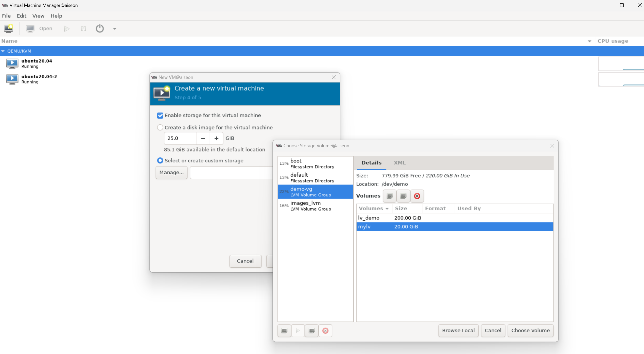644x354 pixels.
Task: Click the Create new volume icon
Action: pyautogui.click(x=390, y=196)
